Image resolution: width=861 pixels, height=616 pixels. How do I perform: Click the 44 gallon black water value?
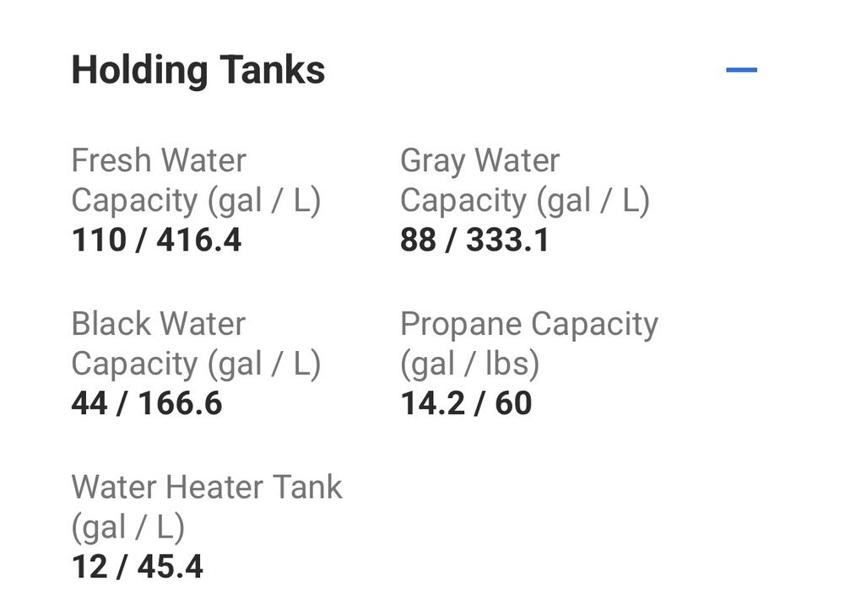[89, 403]
